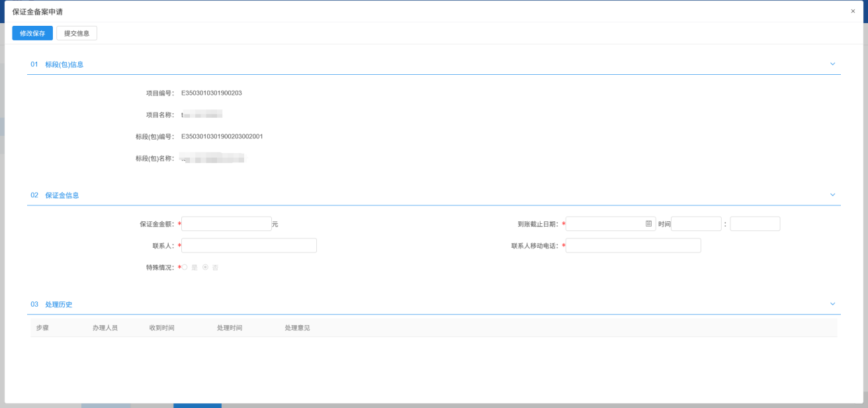Collapse the 处理历史 section chevron

(832, 304)
